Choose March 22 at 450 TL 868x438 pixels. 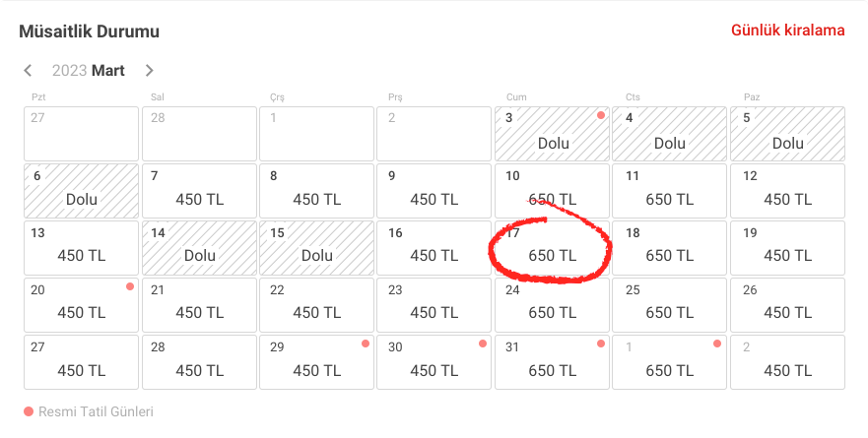pos(316,305)
